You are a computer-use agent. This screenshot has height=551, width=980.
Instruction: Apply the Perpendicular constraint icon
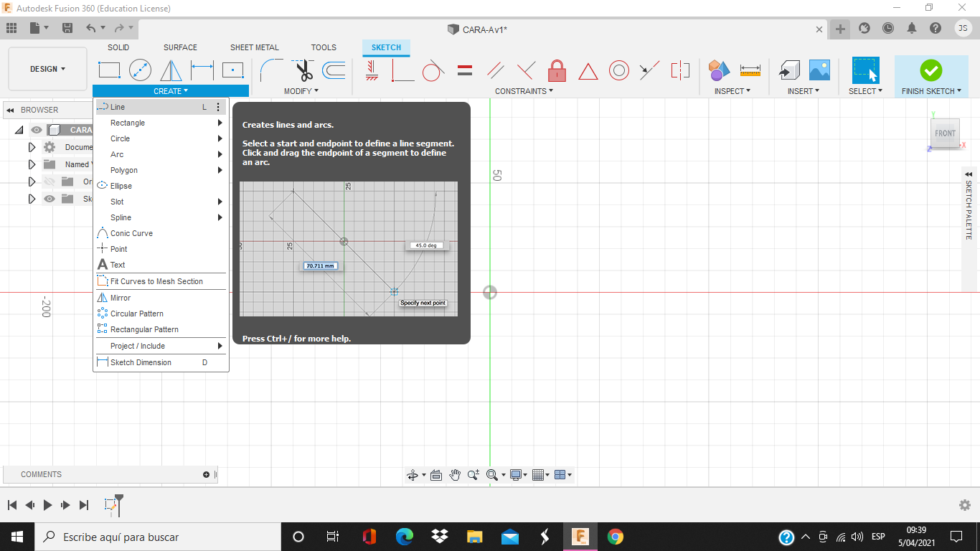pos(526,70)
